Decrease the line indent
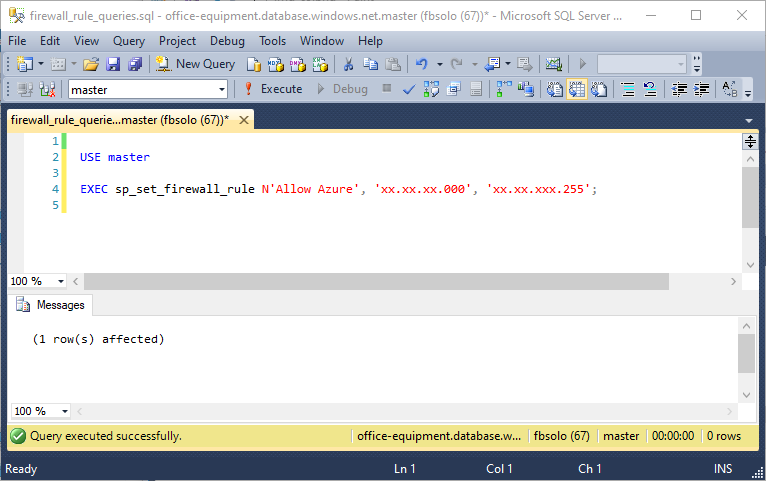The width and height of the screenshot is (766, 481). pyautogui.click(x=679, y=89)
